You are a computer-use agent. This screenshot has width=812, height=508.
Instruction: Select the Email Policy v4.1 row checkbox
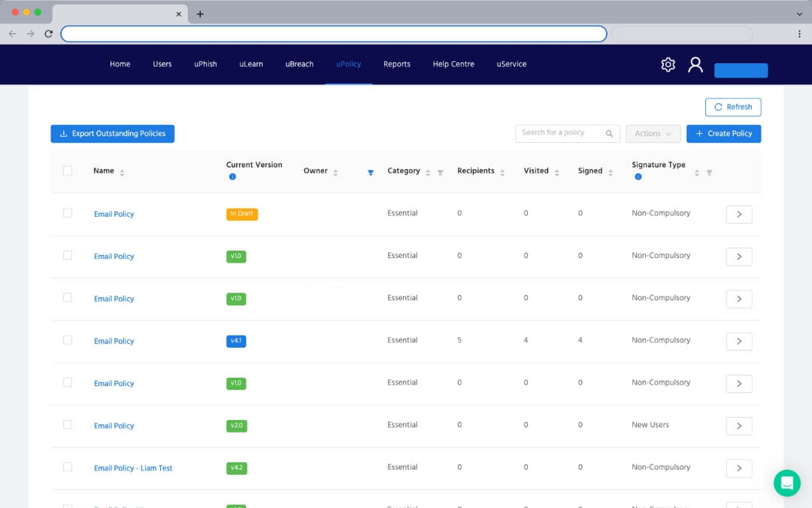(x=68, y=340)
